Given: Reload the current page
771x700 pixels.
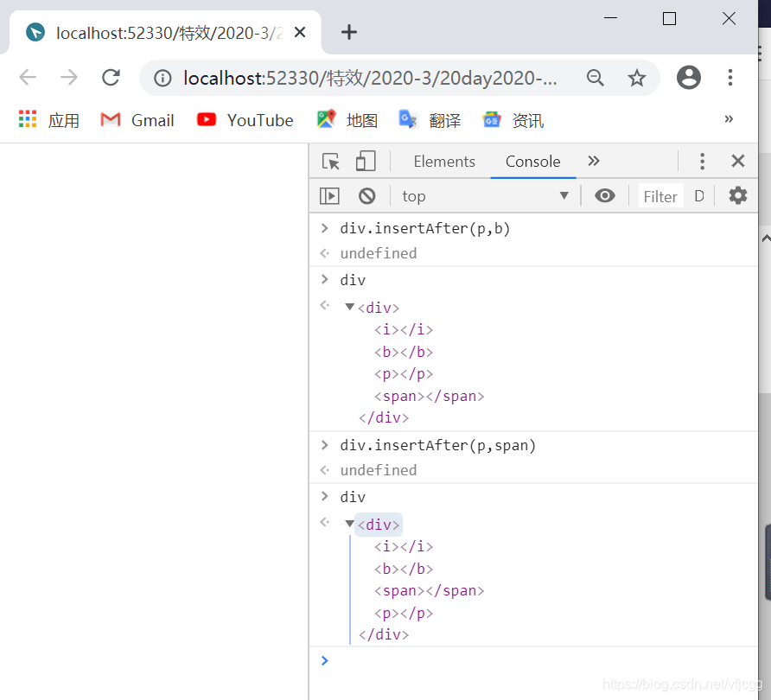Looking at the screenshot, I should [112, 77].
